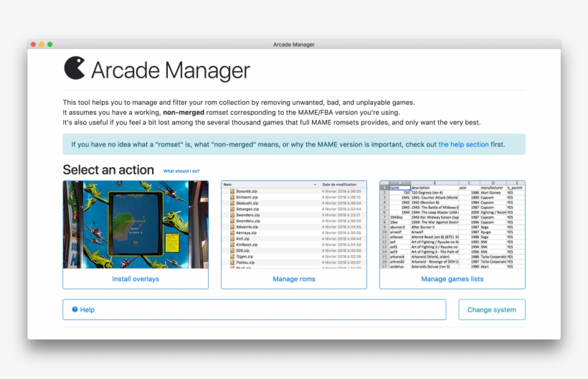Click the 'Select an action' heading
The image size is (588, 379).
point(108,170)
